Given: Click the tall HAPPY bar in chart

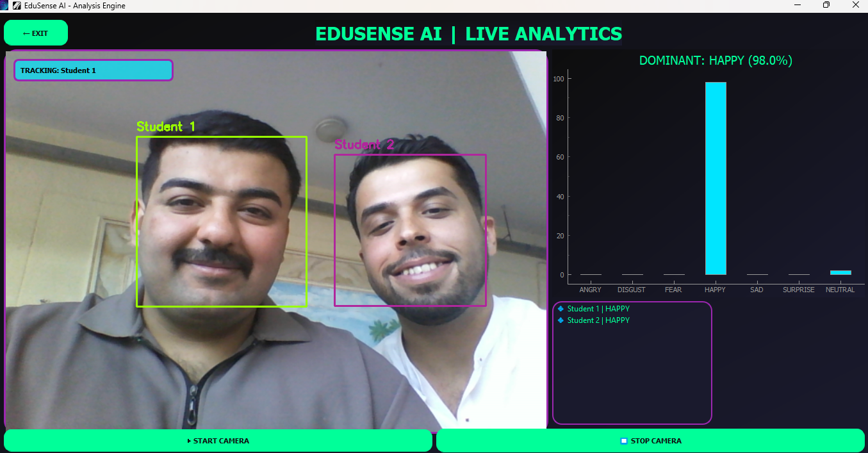Looking at the screenshot, I should tap(716, 178).
